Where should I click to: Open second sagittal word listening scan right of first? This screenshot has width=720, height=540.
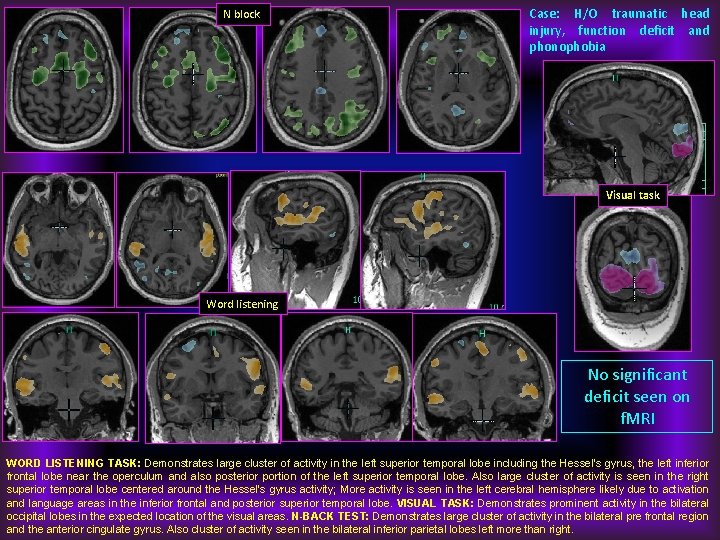pyautogui.click(x=433, y=240)
